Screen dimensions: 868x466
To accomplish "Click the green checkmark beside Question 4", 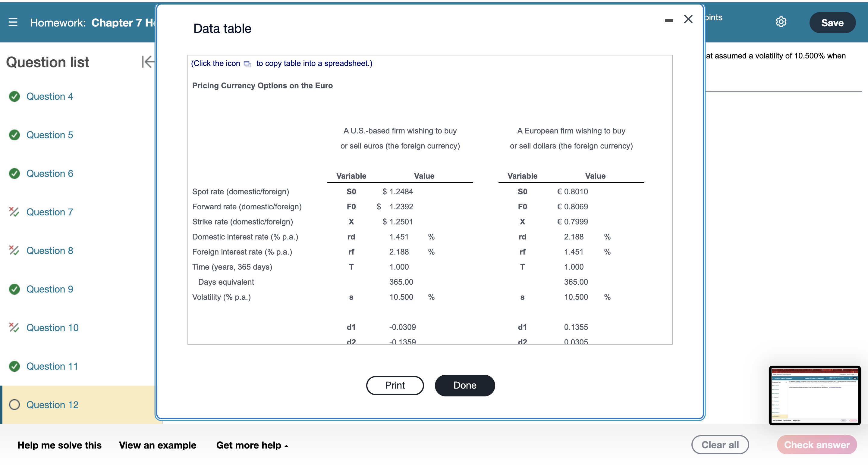I will pyautogui.click(x=14, y=96).
